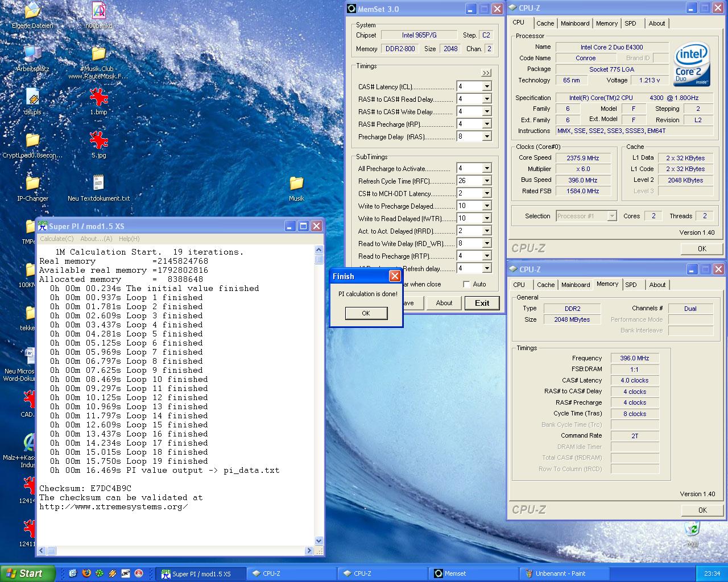Switch to Mainboard tab in top CPU-Z
Image resolution: width=728 pixels, height=582 pixels.
click(x=575, y=23)
